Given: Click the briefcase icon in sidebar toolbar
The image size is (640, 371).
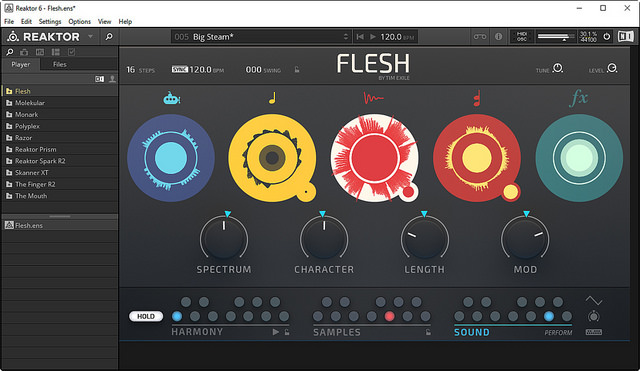Looking at the screenshot, I should (x=24, y=52).
